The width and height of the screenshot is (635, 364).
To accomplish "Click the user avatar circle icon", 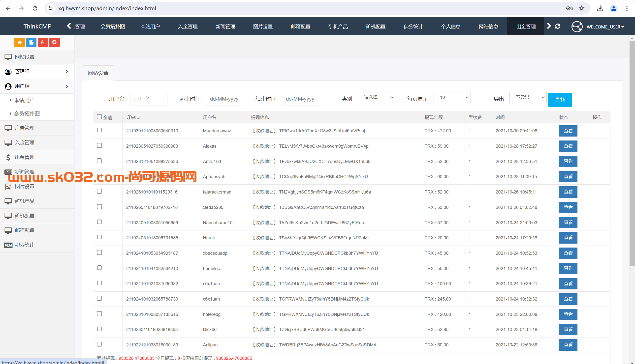I will coord(577,27).
